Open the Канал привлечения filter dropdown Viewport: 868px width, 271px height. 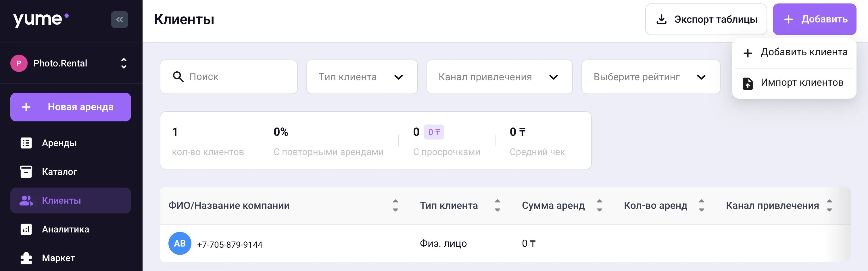coord(499,77)
